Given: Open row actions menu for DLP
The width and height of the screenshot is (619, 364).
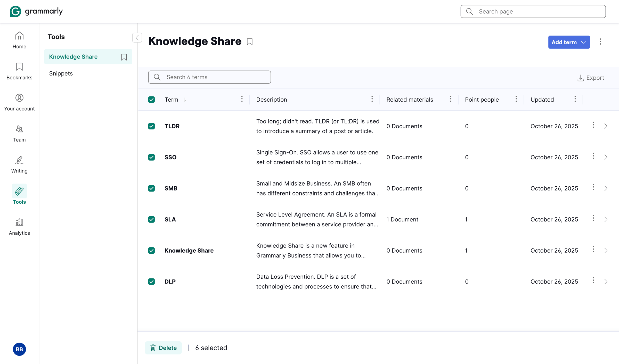Looking at the screenshot, I should [x=593, y=280].
